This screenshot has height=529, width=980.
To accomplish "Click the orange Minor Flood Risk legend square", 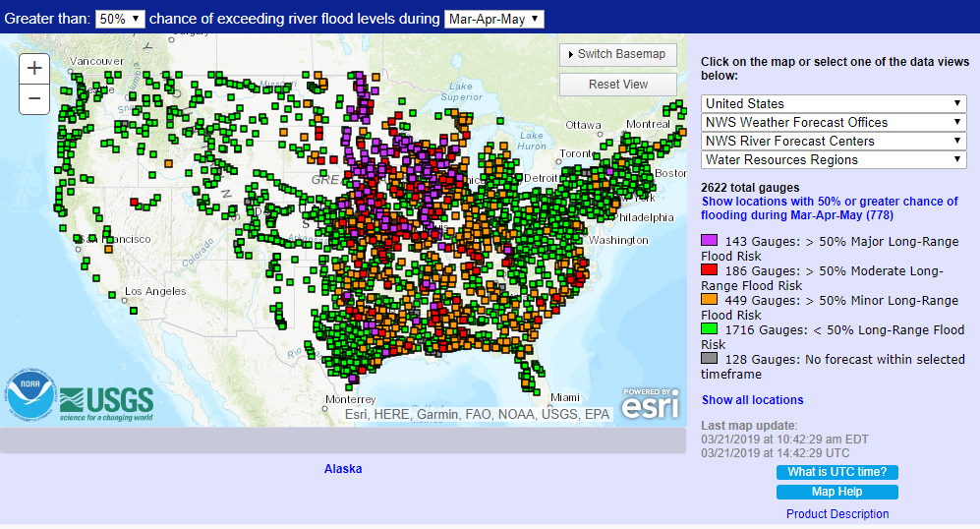I will point(709,300).
